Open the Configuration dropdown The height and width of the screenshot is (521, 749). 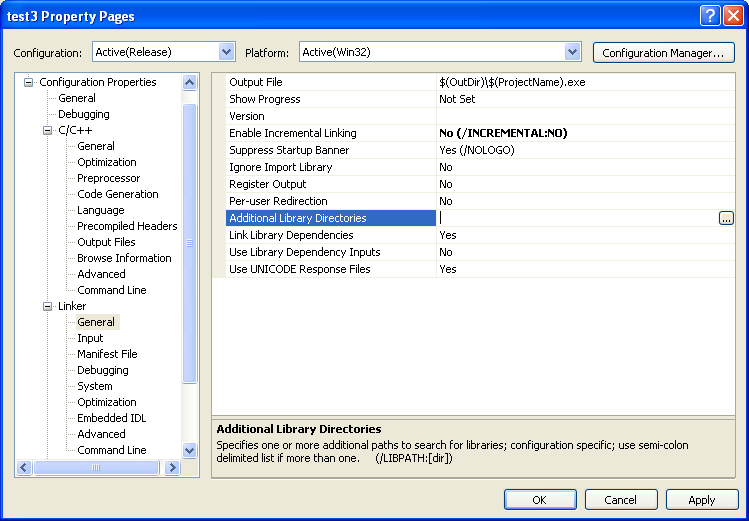click(226, 52)
